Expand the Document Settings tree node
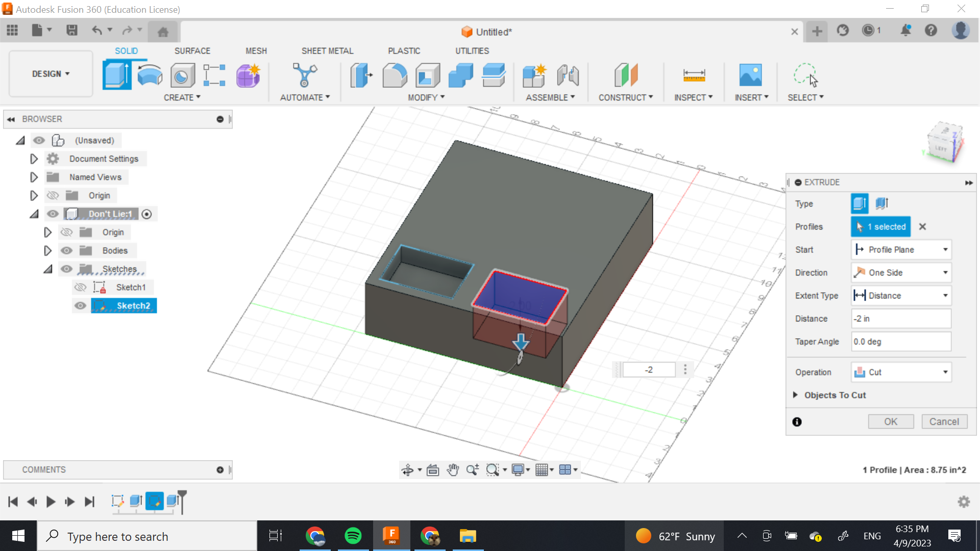Image resolution: width=980 pixels, height=551 pixels. tap(34, 159)
